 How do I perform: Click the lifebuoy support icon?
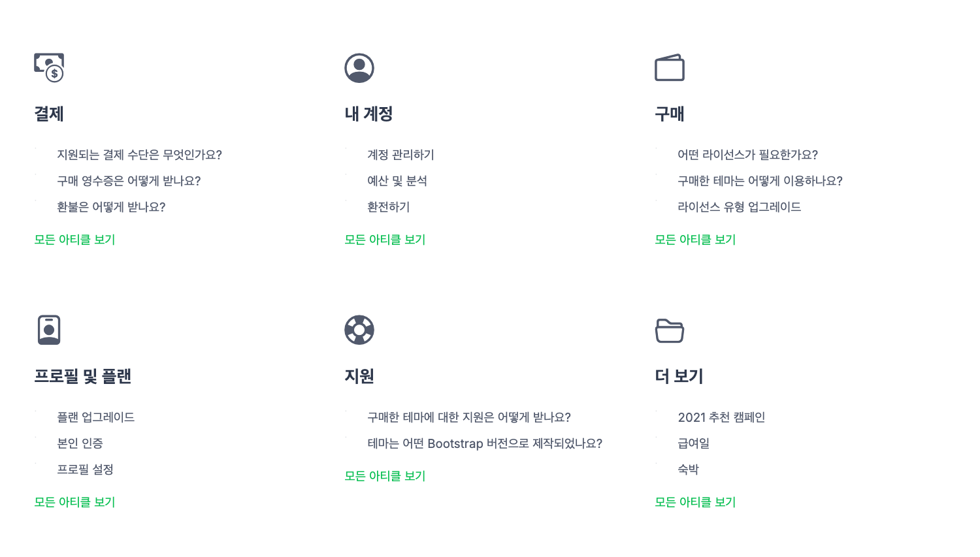(359, 330)
